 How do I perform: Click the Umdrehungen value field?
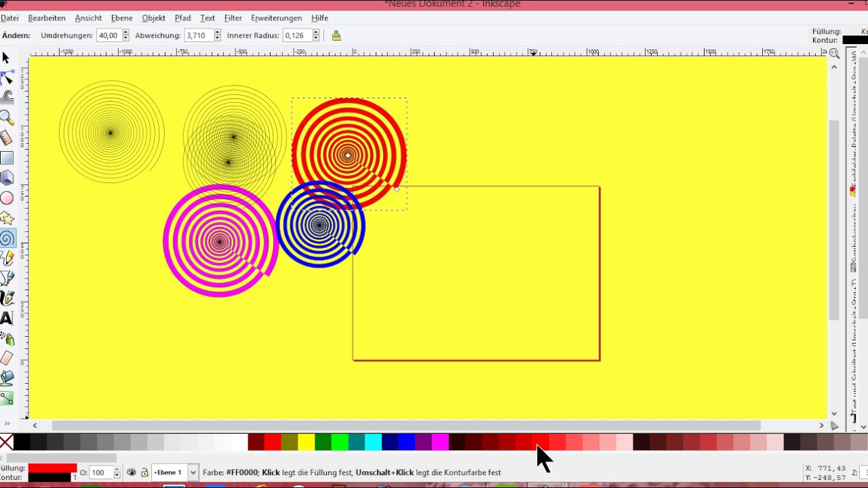point(108,35)
